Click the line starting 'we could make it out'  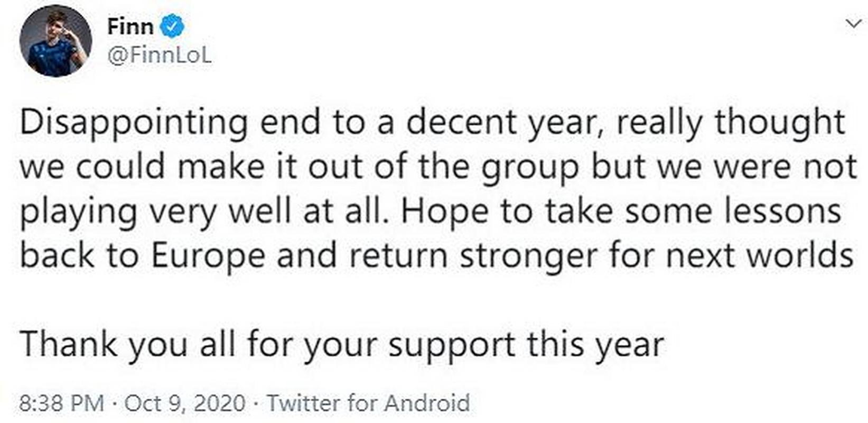tap(438, 168)
